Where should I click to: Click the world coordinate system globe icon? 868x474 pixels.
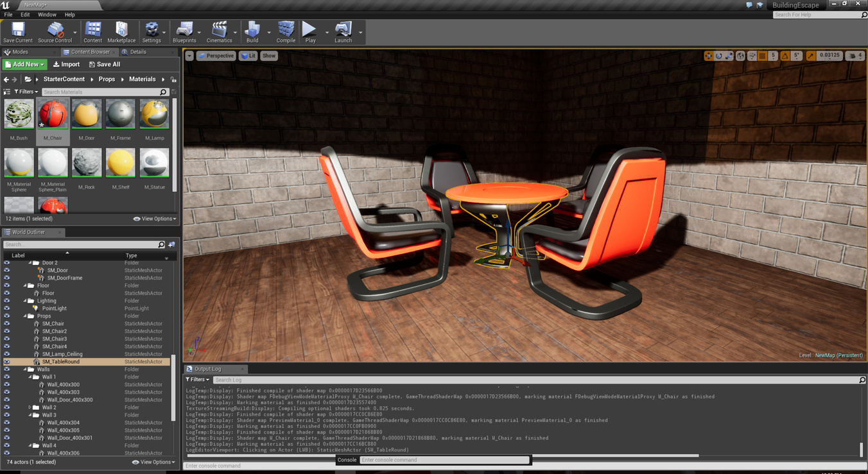(x=740, y=56)
